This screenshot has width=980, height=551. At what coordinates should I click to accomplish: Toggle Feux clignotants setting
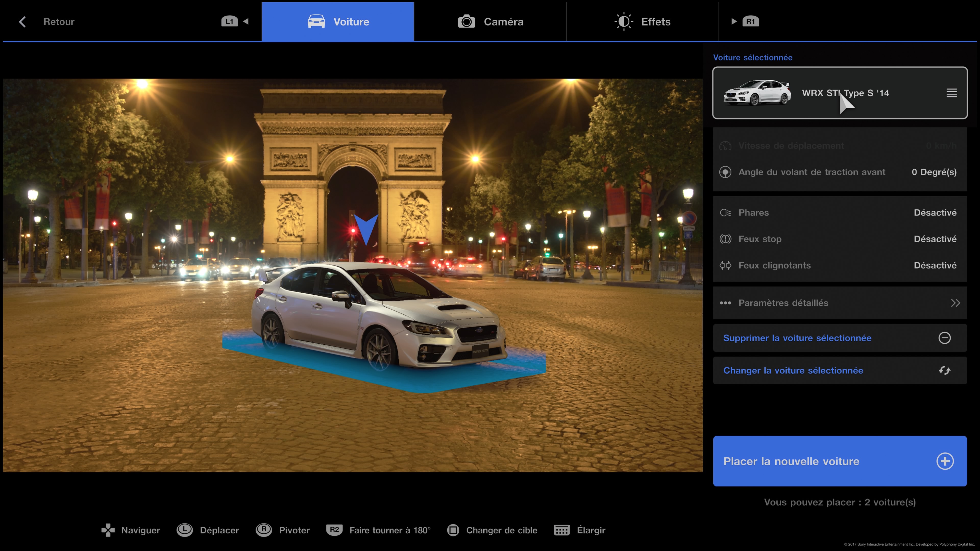pos(840,265)
